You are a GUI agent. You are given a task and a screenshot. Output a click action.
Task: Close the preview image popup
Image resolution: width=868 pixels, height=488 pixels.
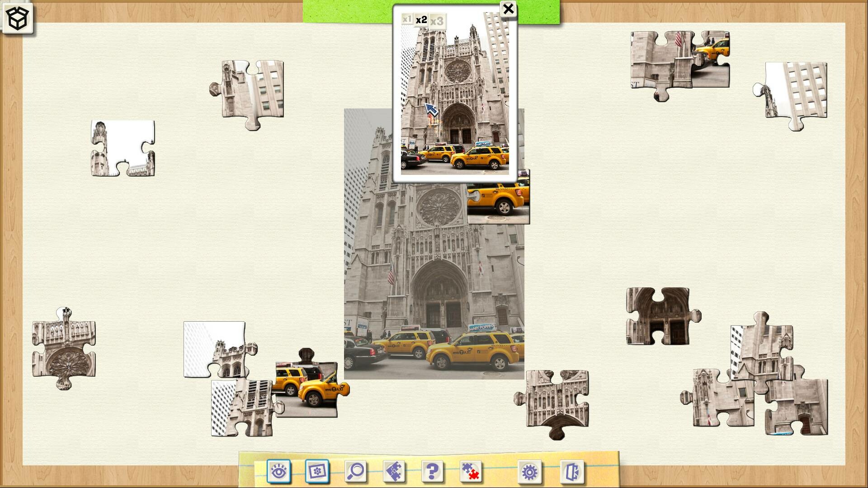508,9
